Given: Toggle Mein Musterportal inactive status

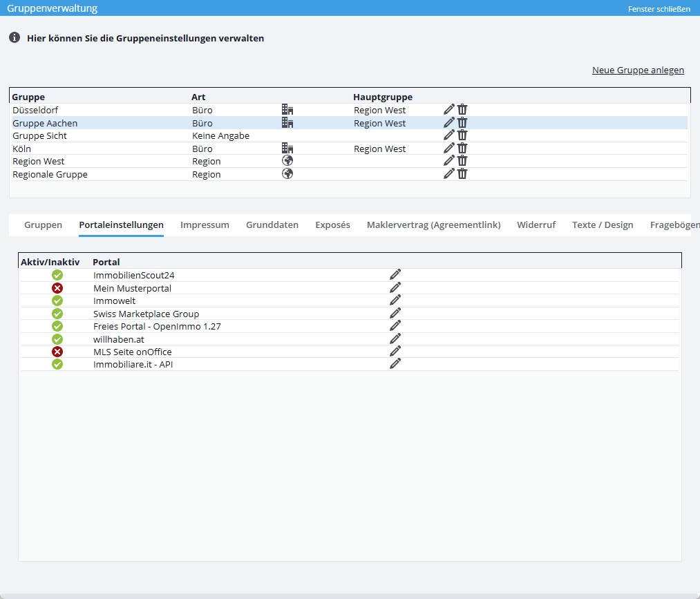Looking at the screenshot, I should click(57, 288).
